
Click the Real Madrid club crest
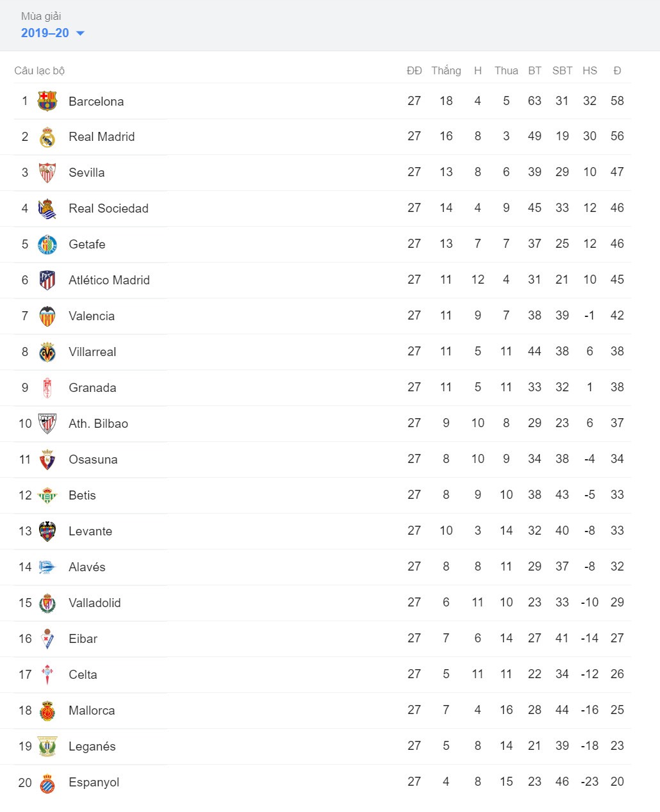[47, 137]
